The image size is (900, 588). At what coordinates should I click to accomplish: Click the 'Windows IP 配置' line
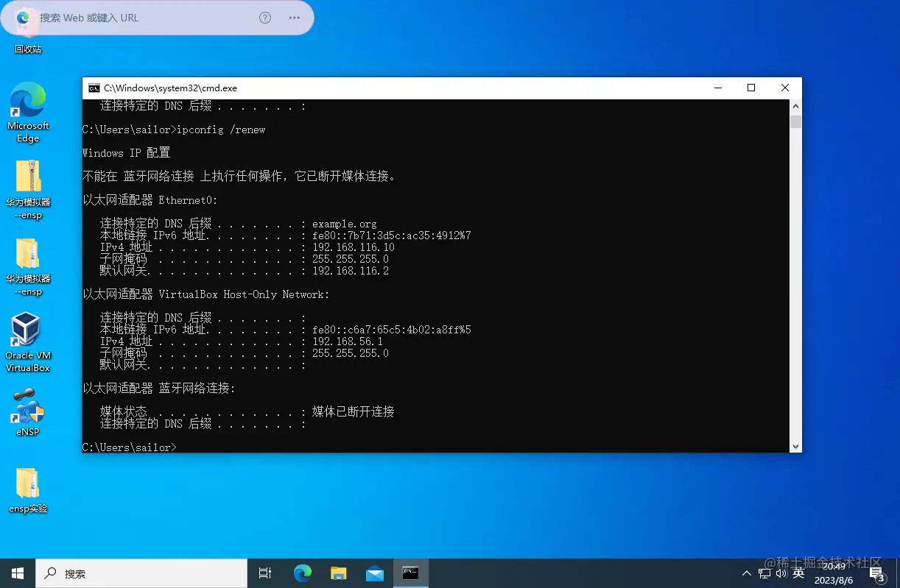click(126, 153)
